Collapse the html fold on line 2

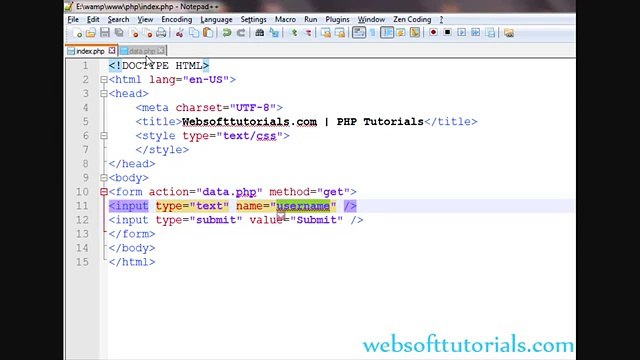[104, 80]
